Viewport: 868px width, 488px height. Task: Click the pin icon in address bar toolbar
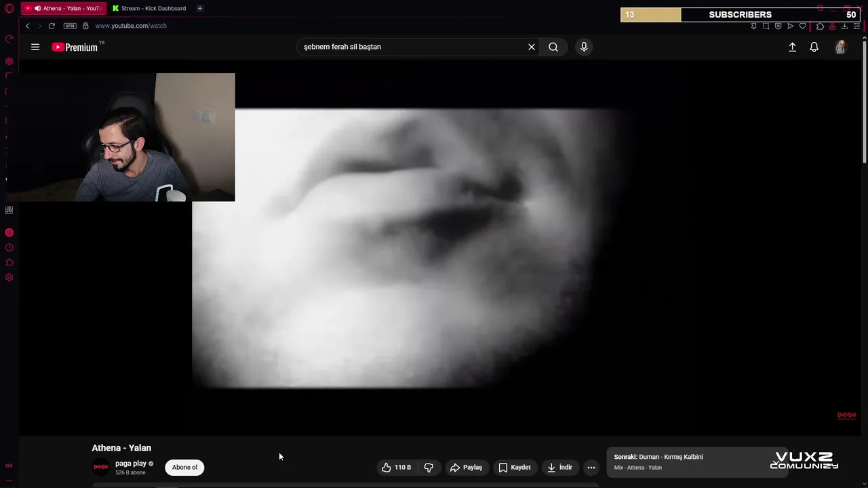753,26
